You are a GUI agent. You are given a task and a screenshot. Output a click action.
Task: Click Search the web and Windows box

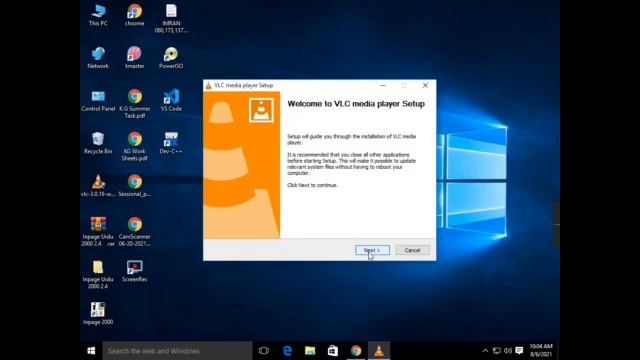click(177, 351)
